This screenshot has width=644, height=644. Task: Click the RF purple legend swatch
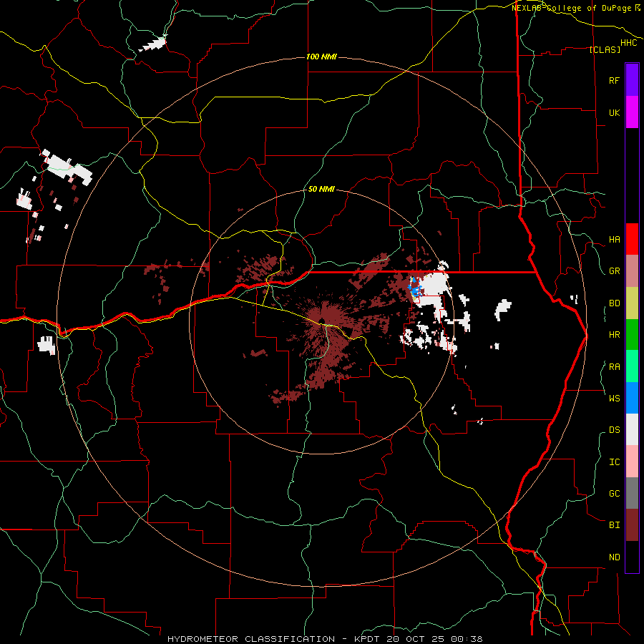click(x=632, y=80)
